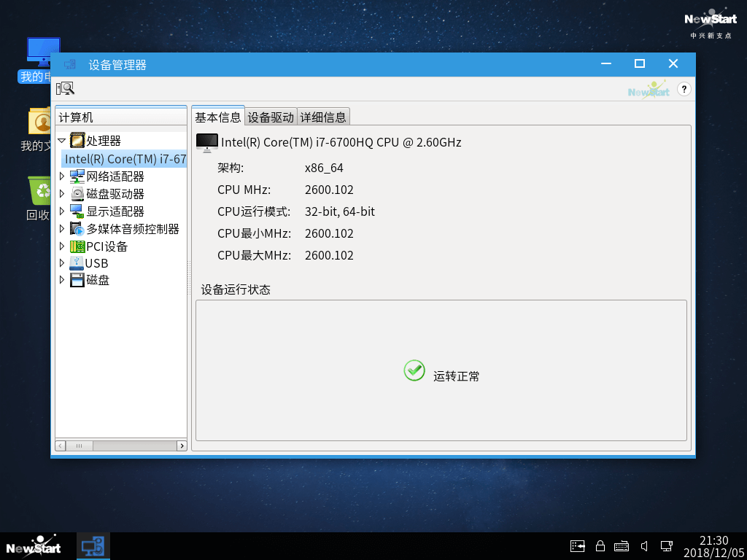Click the 运转正常 status text
This screenshot has width=747, height=560.
pyautogui.click(x=457, y=376)
